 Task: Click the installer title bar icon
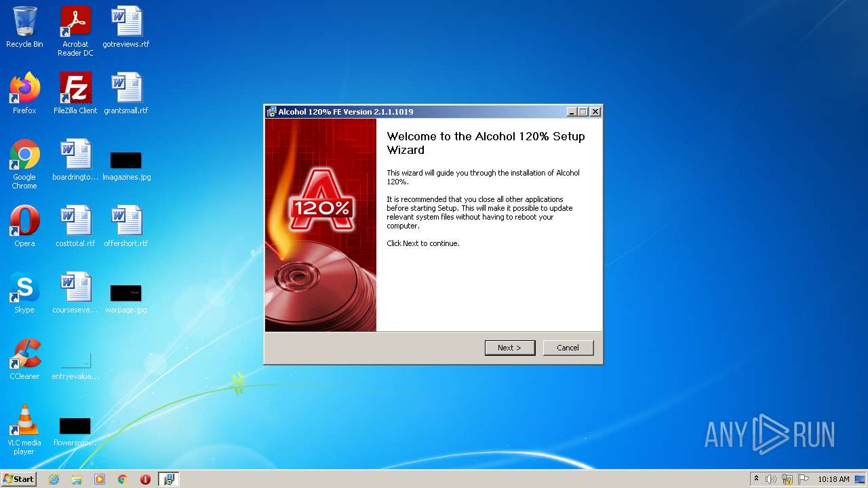(272, 112)
